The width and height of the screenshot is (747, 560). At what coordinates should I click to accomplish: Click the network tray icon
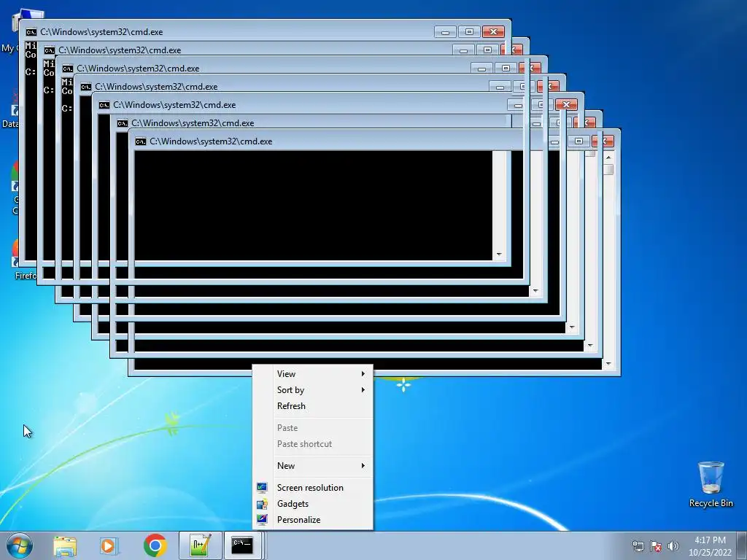pyautogui.click(x=638, y=546)
